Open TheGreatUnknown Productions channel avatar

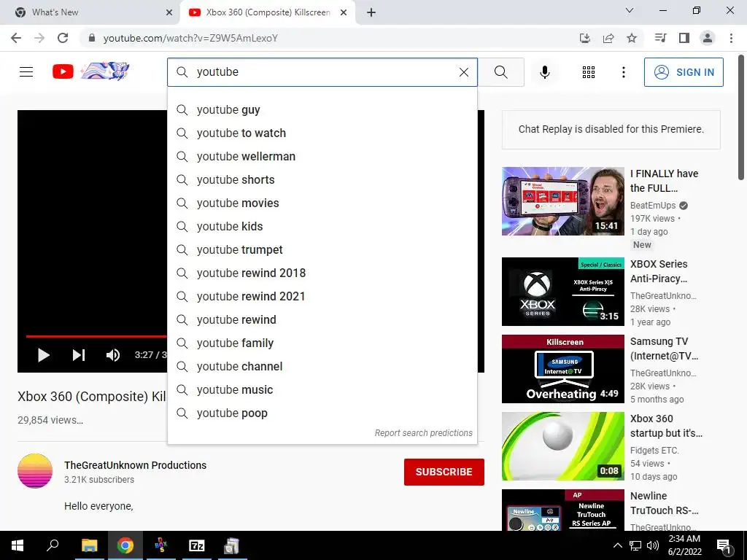(x=35, y=471)
